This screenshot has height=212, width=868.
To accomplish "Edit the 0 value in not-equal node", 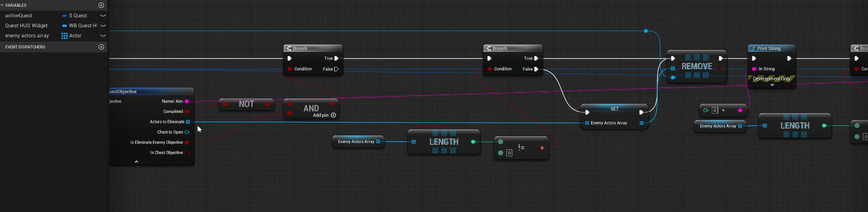I will click(x=509, y=153).
